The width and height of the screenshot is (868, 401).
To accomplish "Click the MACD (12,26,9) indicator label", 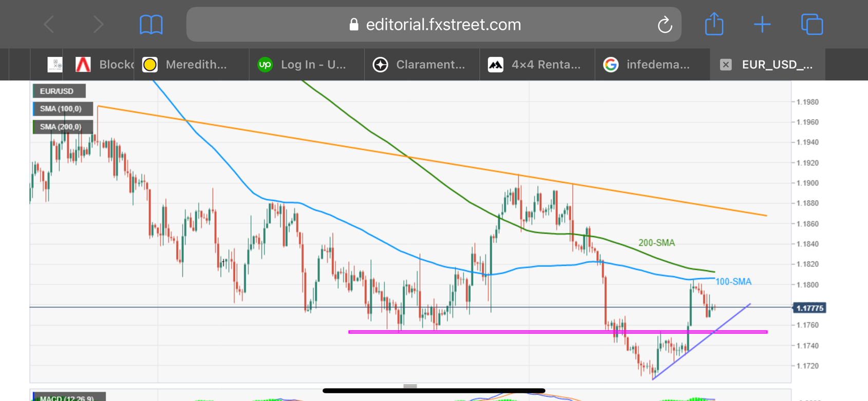I will click(68, 397).
